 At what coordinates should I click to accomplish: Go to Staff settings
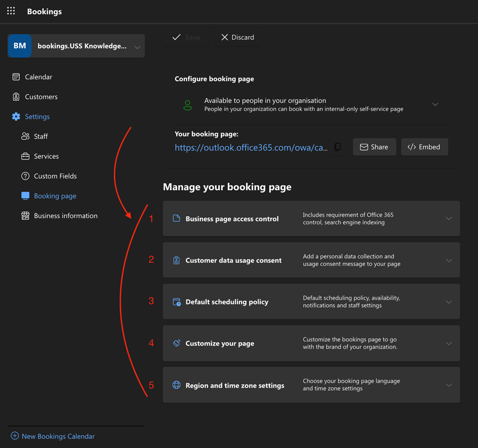(x=41, y=137)
